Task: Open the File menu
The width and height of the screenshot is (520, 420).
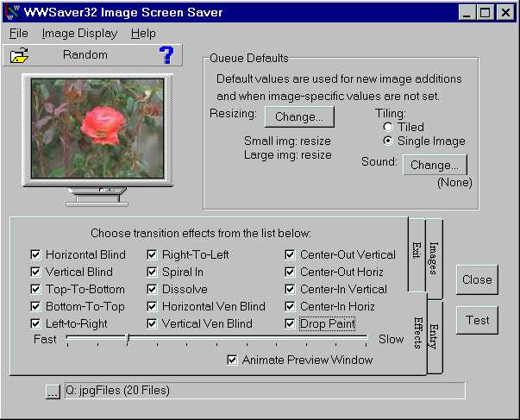Action: click(x=19, y=33)
